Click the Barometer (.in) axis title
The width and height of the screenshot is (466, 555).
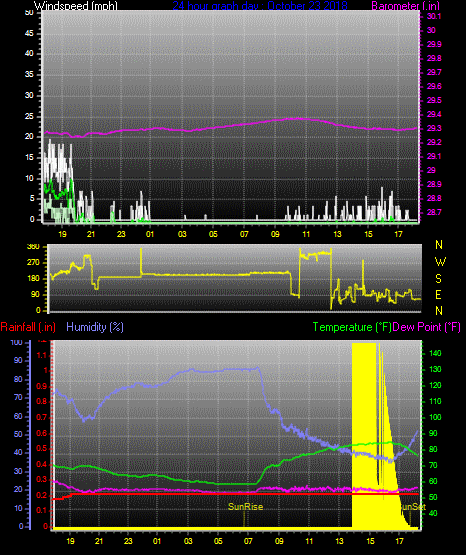click(405, 5)
